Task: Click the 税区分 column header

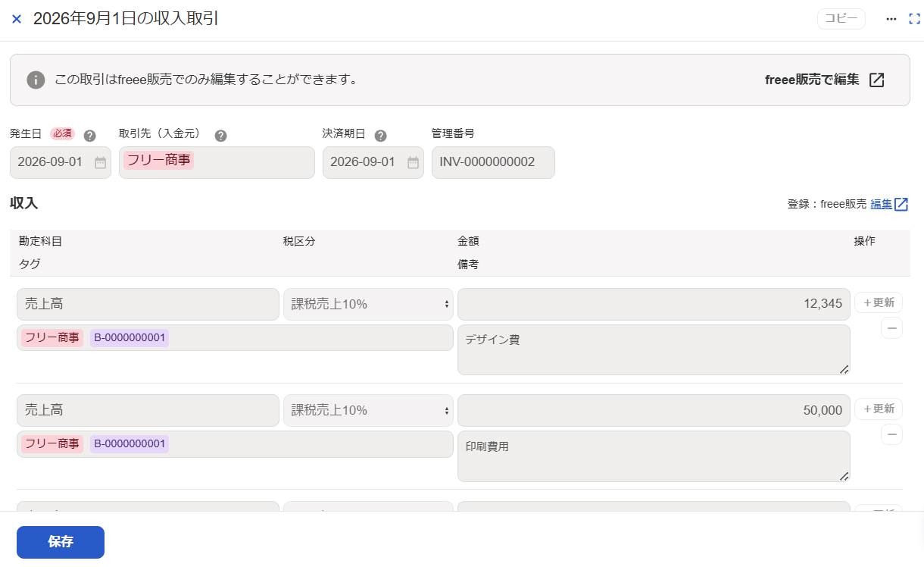Action: coord(299,241)
